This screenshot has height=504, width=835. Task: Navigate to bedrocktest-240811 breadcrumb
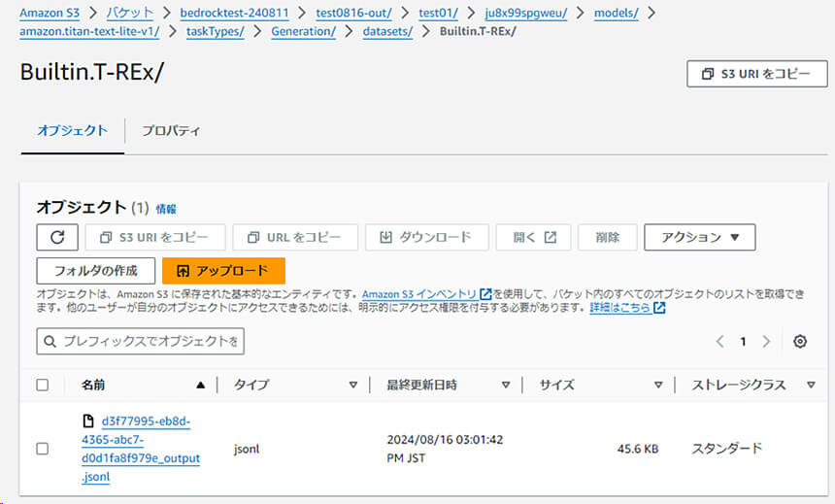234,13
